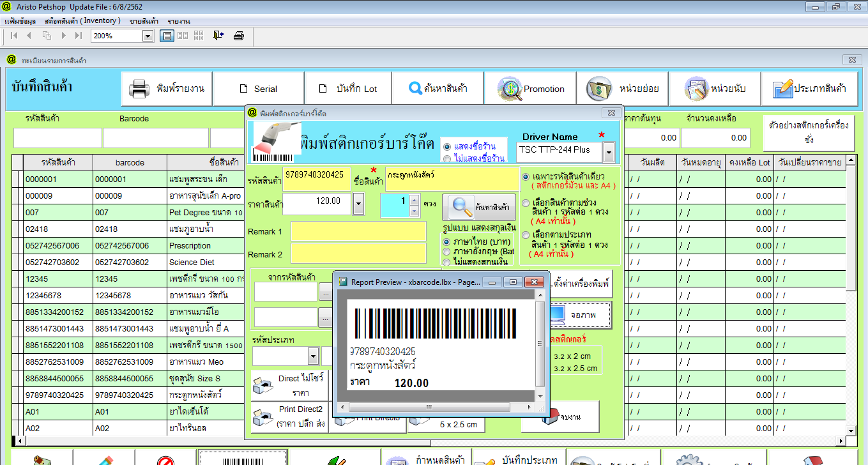This screenshot has height=465, width=868.
Task: Open ขายสินค้า menu
Action: [x=144, y=21]
